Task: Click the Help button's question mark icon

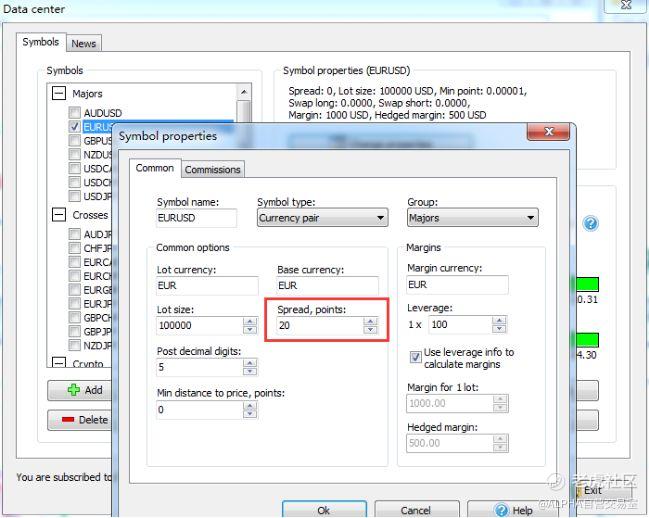Action: 502,510
